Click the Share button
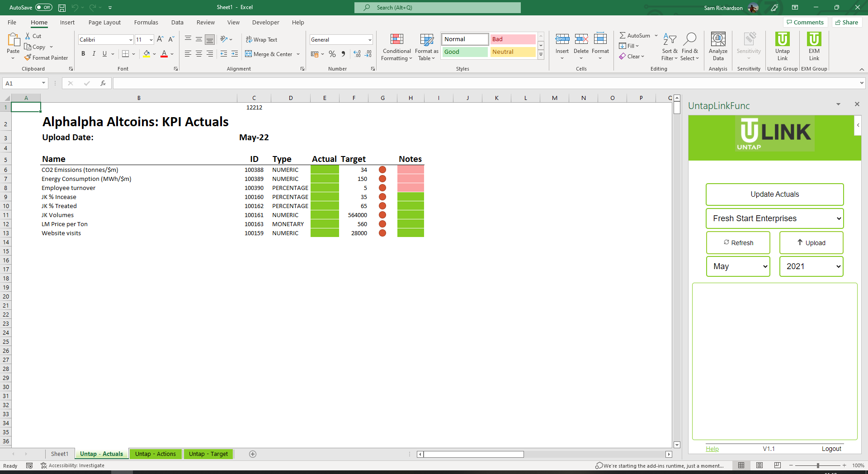 847,22
